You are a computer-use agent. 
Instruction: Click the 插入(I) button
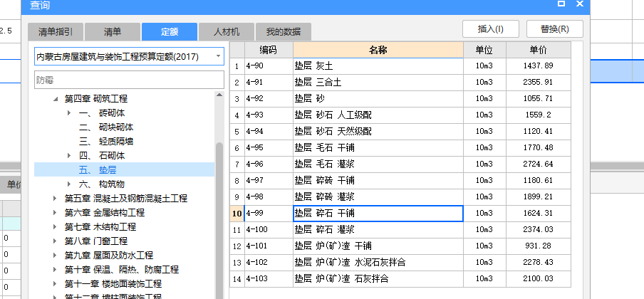[491, 29]
